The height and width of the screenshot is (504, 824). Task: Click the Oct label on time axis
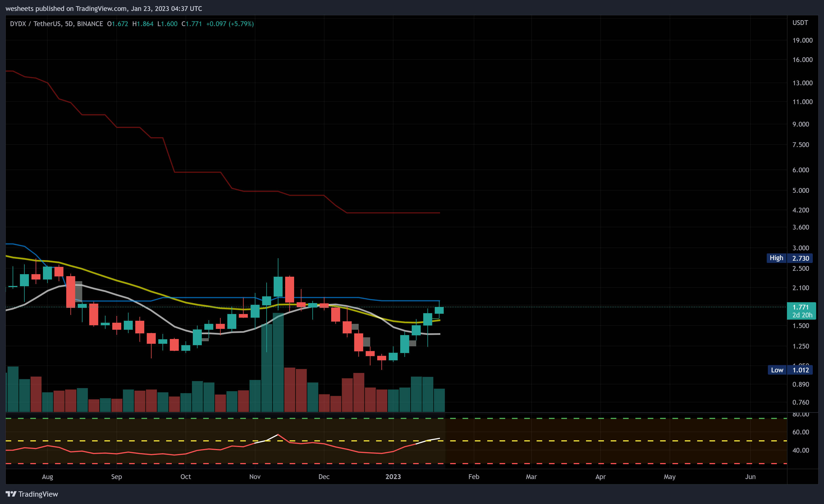pos(186,476)
